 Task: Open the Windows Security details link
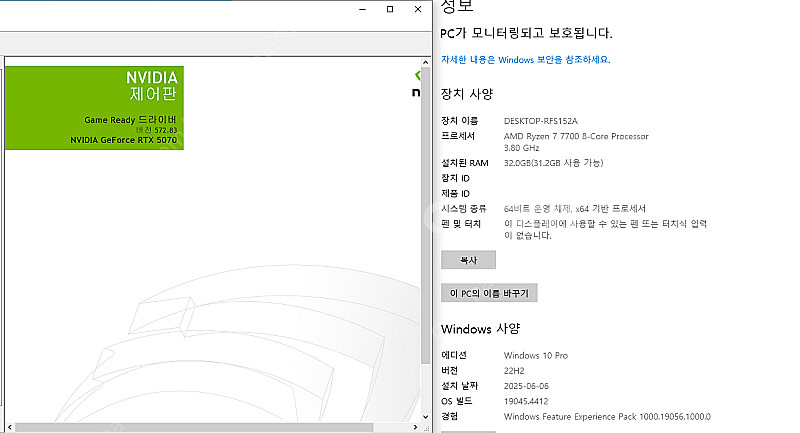pos(526,60)
